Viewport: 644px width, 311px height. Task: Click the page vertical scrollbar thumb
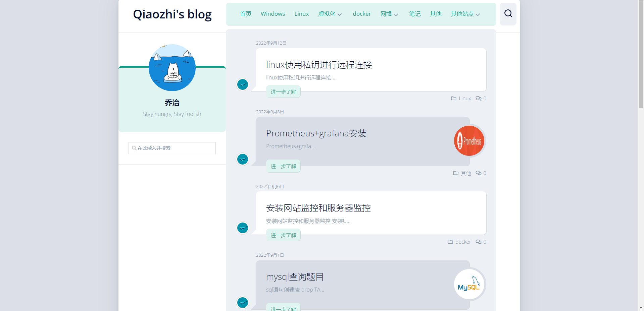[641, 54]
